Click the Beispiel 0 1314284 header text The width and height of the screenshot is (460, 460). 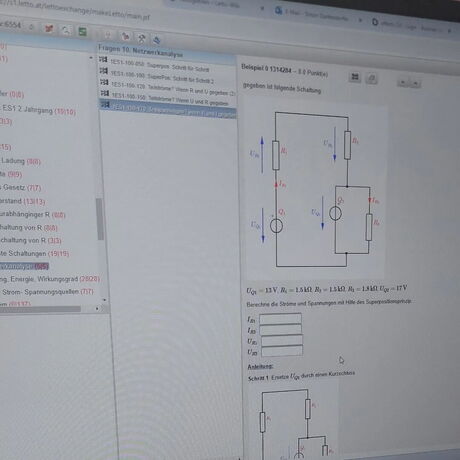pos(285,70)
